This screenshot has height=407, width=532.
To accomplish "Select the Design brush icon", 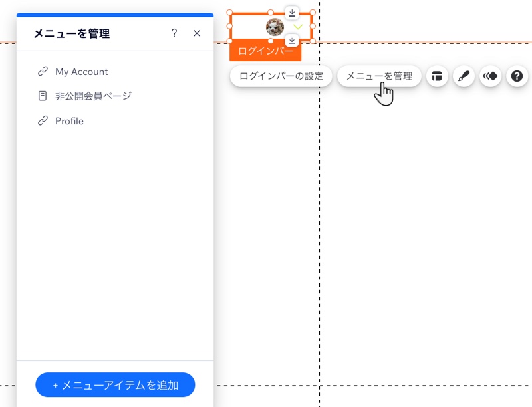I will coord(464,76).
